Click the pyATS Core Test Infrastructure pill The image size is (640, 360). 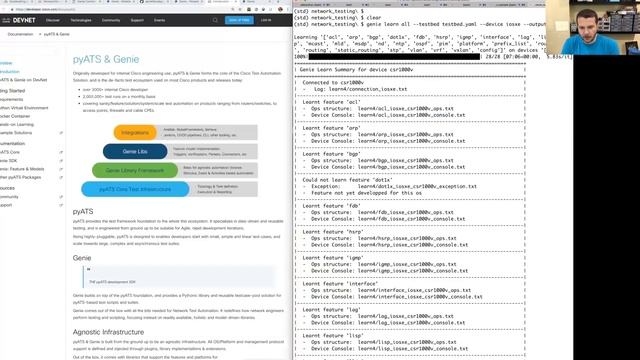click(x=135, y=189)
